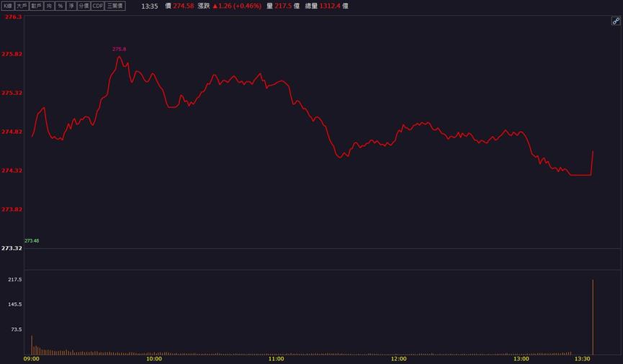This screenshot has height=364, width=623.
Task: Click the link icon at chart corner
Action: click(616, 21)
